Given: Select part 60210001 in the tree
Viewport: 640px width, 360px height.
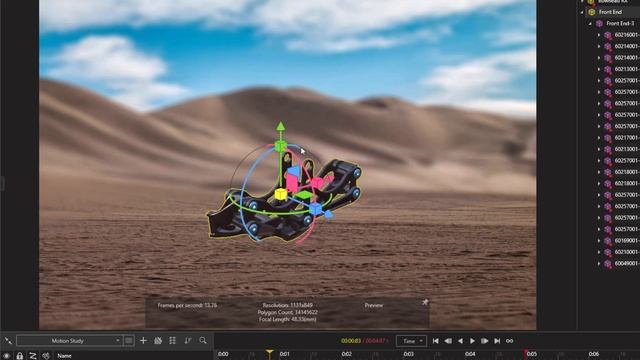Looking at the screenshot, I should 627,252.
